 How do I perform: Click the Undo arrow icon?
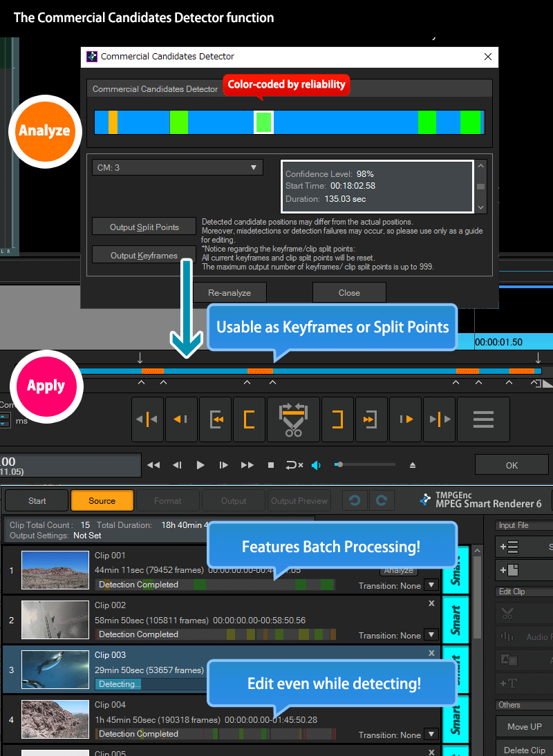point(355,501)
